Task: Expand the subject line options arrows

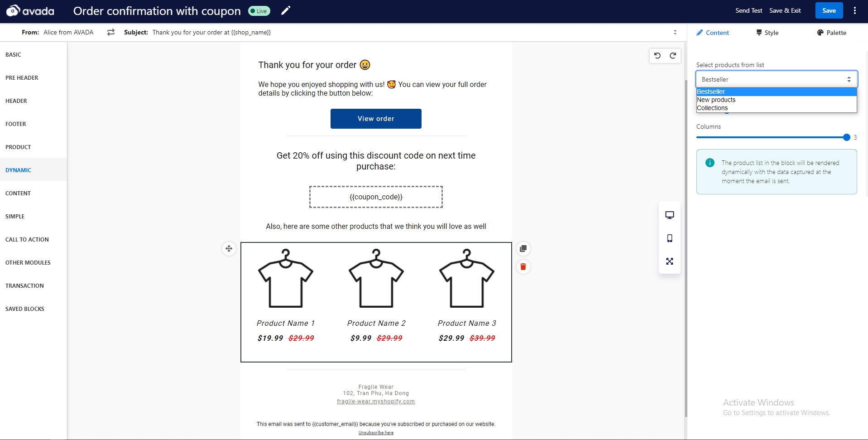Action: (675, 32)
